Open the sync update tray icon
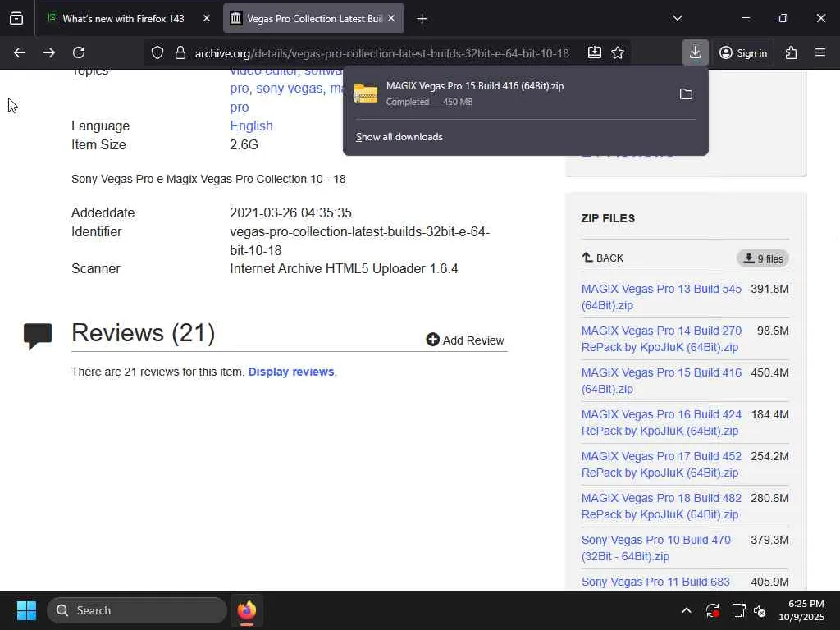Viewport: 840px width, 630px height. pyautogui.click(x=713, y=610)
